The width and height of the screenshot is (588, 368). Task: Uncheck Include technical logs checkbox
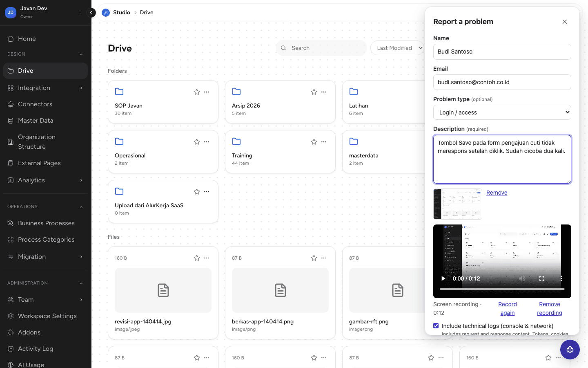pyautogui.click(x=436, y=326)
